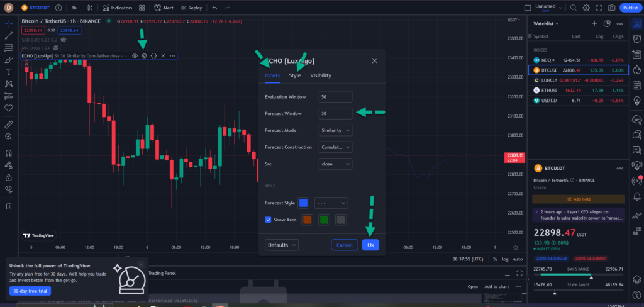Toggle auto scale on chart
This screenshot has width=644, height=307.
[518, 259]
